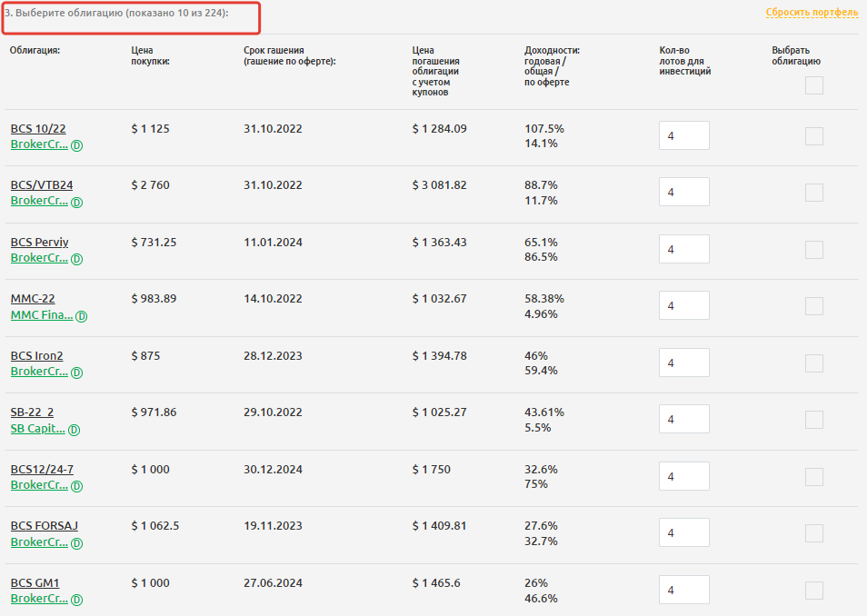Viewport: 867px width, 616px height.
Task: Click the info icon in BCS Perviy row
Action: tap(77, 259)
